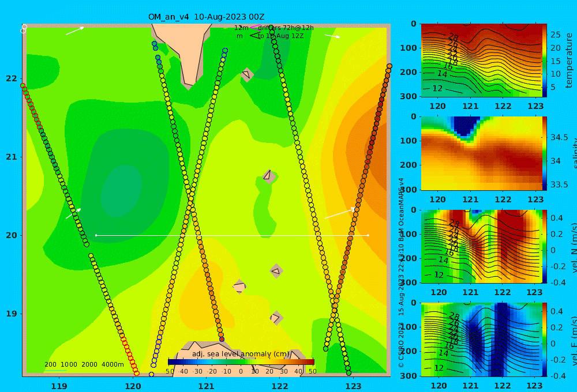The image size is (577, 392).
Task: Click the 'to 10 Aug 12Z' legend text
Action: [280, 36]
